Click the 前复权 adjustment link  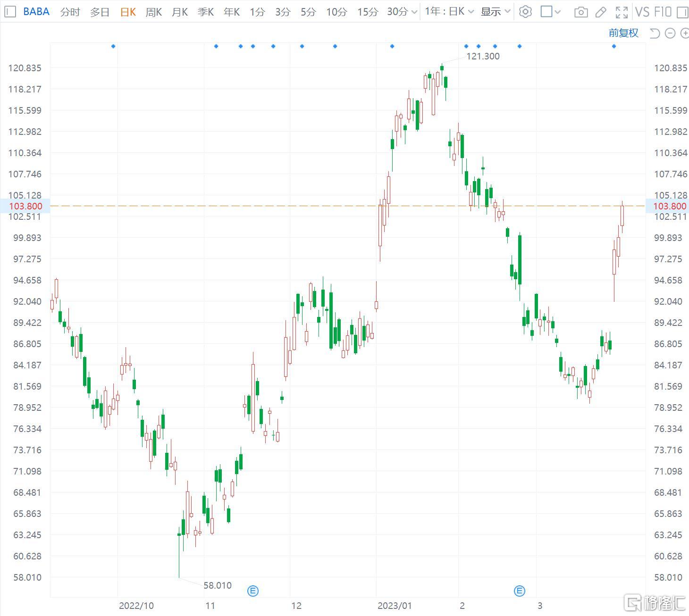(623, 33)
